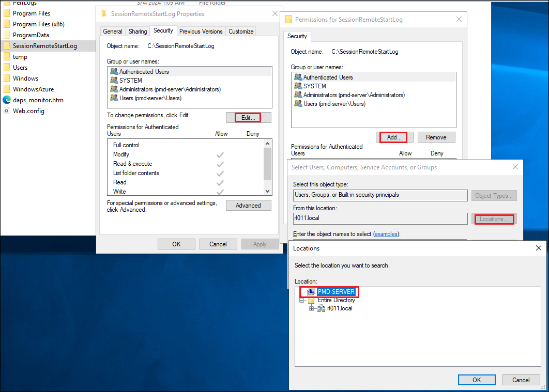549x392 pixels.
Task: Click the permissions list scroll-down arrow
Action: (267, 191)
